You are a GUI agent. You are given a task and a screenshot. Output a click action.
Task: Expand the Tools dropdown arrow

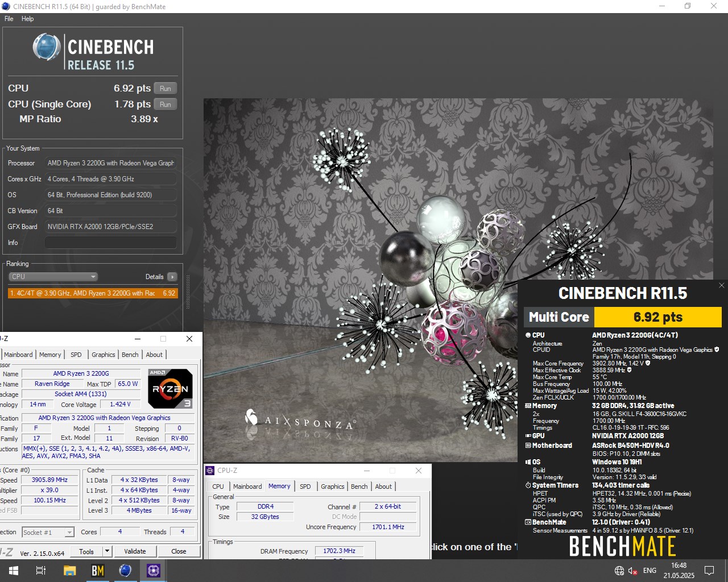[x=107, y=551]
